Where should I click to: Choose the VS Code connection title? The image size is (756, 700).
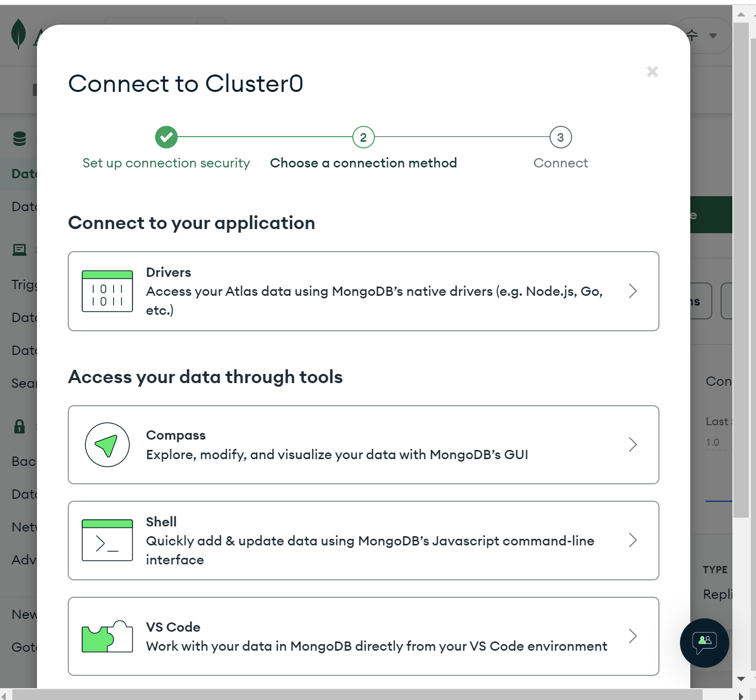click(173, 627)
